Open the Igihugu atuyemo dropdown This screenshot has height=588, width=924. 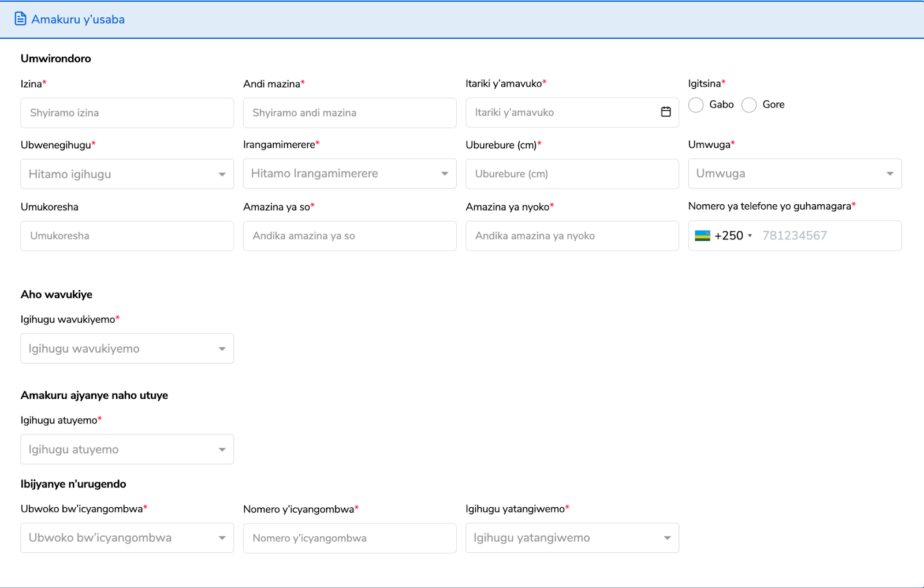pos(127,450)
